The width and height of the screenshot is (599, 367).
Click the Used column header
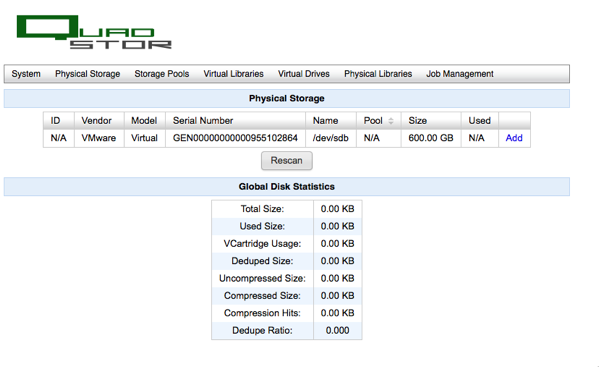480,121
